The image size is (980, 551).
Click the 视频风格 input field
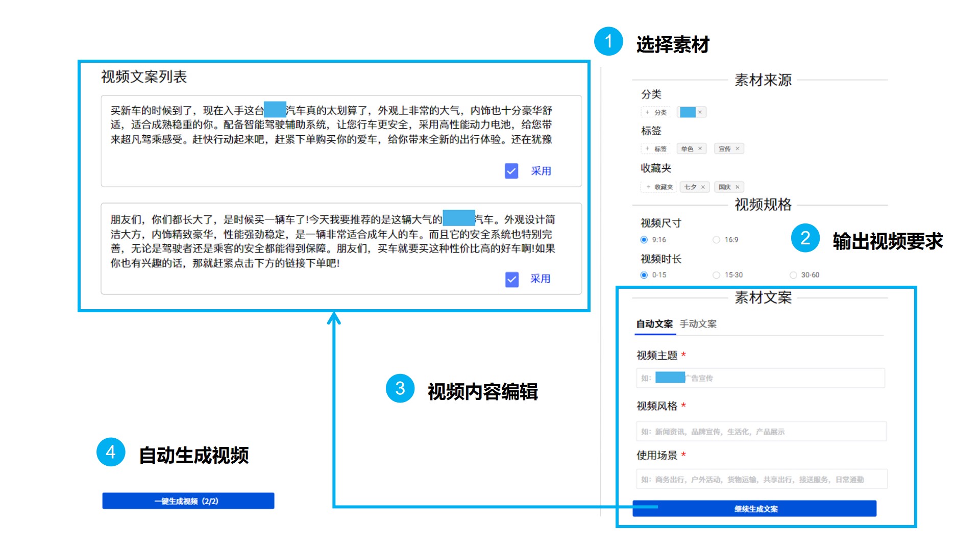(x=761, y=432)
